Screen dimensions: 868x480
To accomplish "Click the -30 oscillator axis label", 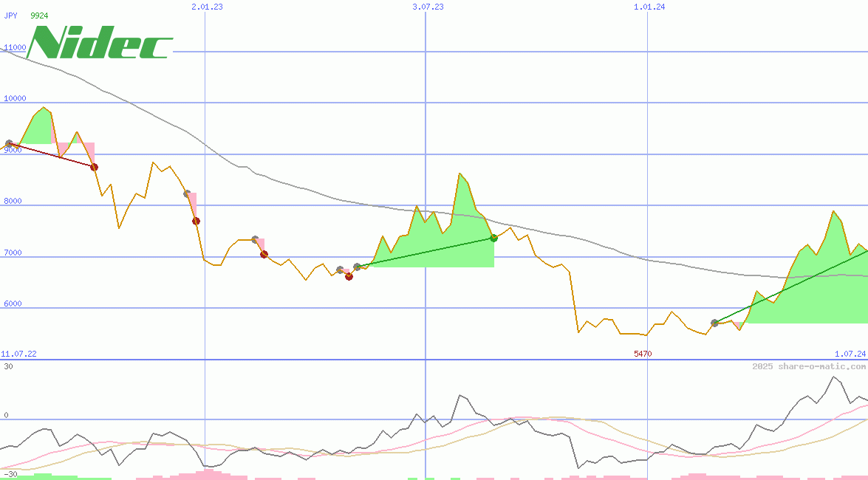I will [9, 475].
